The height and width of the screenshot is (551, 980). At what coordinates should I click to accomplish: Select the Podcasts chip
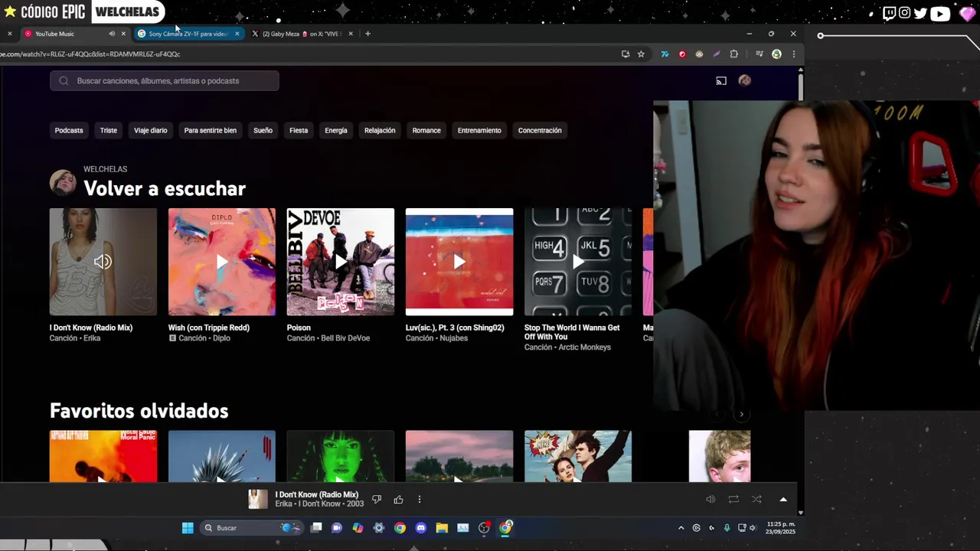click(69, 130)
